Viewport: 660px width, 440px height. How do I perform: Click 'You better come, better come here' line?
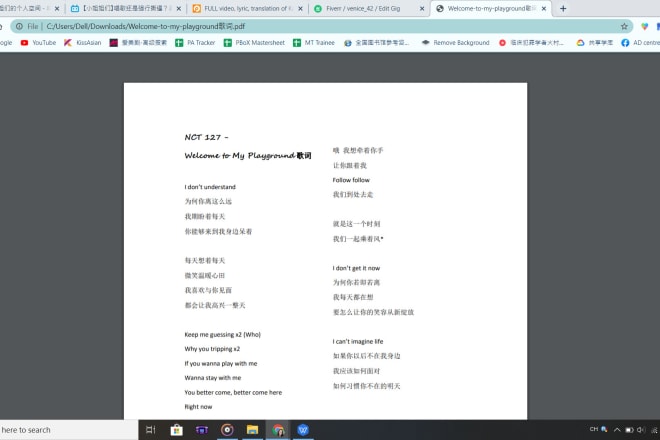click(233, 392)
